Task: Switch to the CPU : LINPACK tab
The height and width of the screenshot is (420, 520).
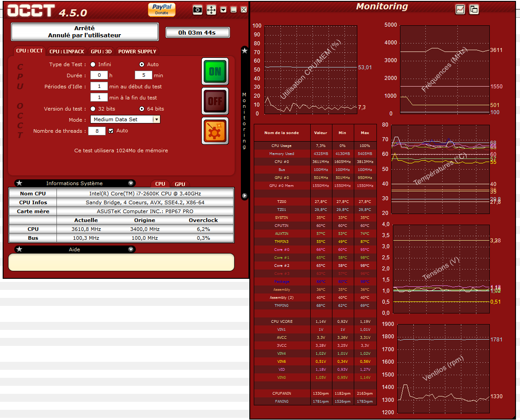Action: [x=67, y=52]
